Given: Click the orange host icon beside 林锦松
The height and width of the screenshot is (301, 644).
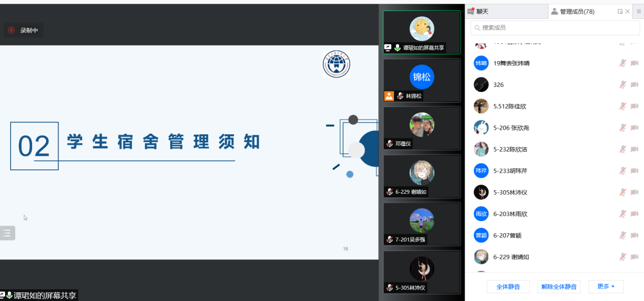Looking at the screenshot, I should pyautogui.click(x=389, y=96).
